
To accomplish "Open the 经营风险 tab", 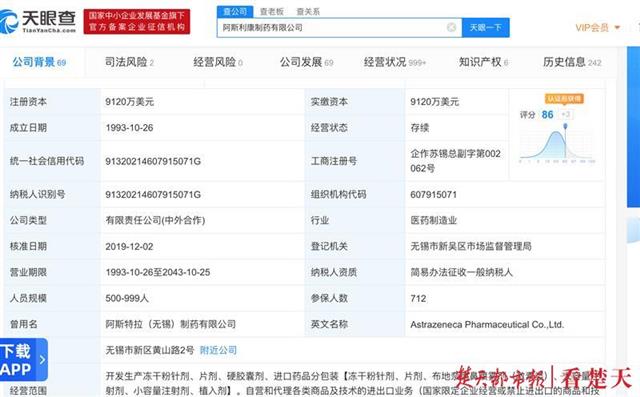I will coord(218,62).
